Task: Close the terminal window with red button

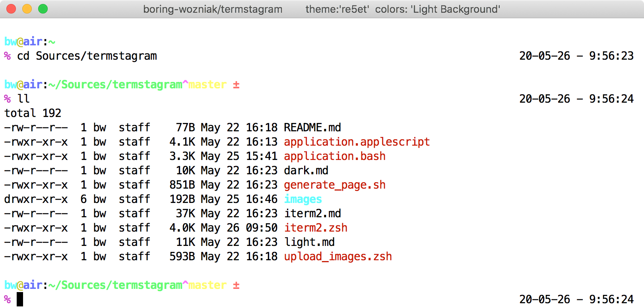Action: (11, 9)
